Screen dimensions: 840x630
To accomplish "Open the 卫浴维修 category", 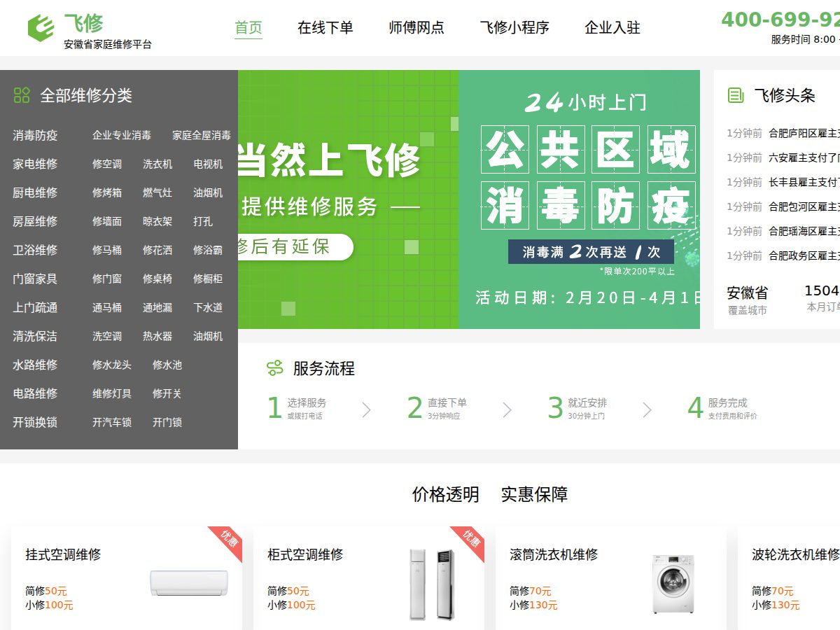I will click(35, 250).
